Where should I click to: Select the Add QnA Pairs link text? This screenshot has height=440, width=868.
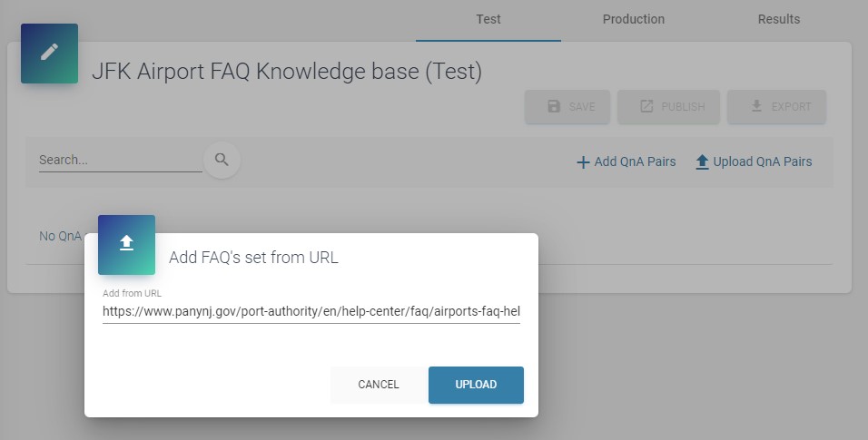click(635, 161)
